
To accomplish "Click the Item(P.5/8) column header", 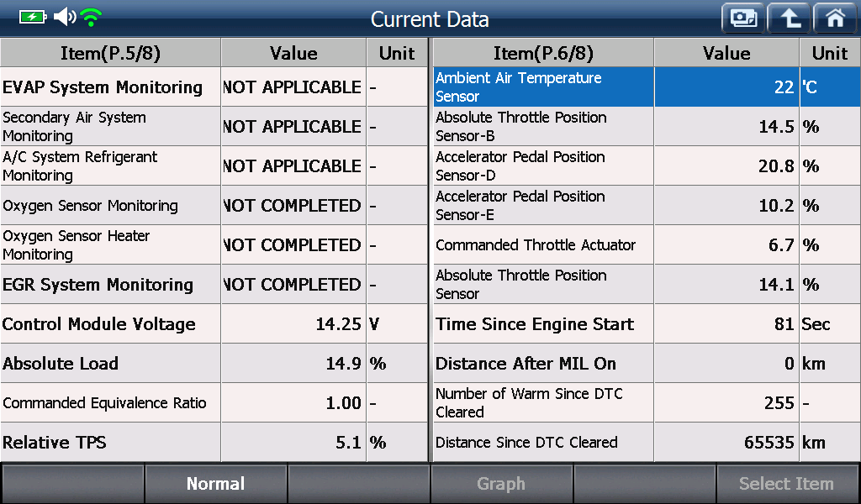I will pyautogui.click(x=110, y=53).
